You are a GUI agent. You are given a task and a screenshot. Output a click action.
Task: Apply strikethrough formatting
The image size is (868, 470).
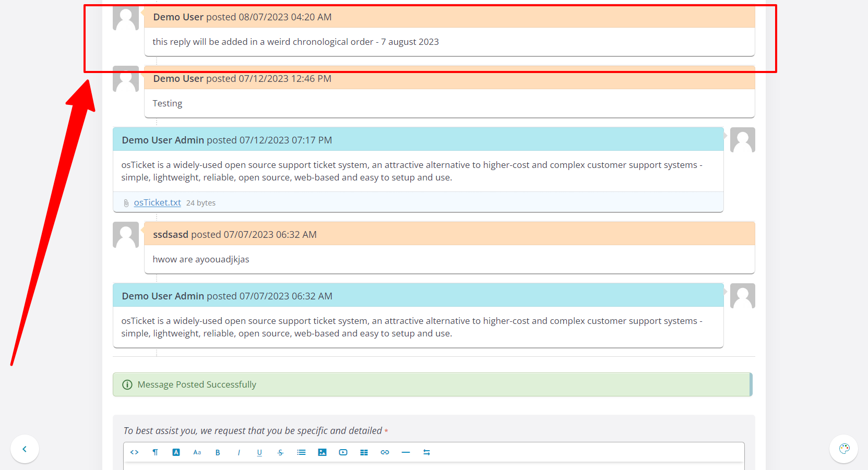pos(280,452)
